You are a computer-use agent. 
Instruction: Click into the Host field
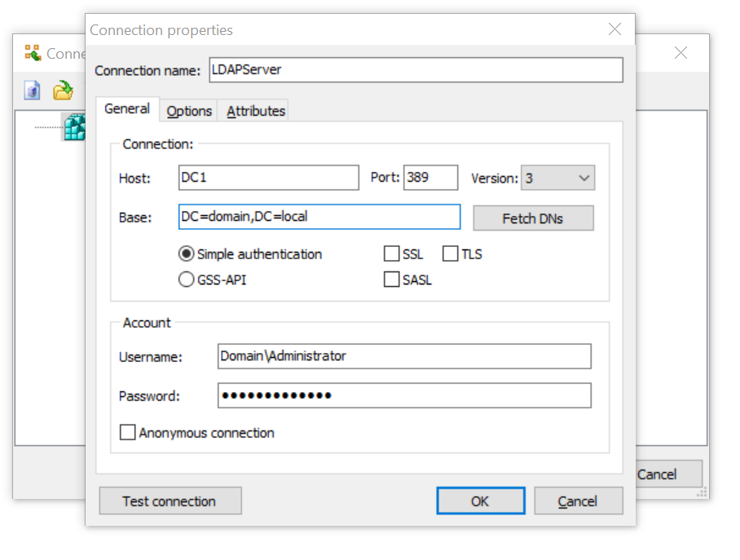tap(268, 178)
